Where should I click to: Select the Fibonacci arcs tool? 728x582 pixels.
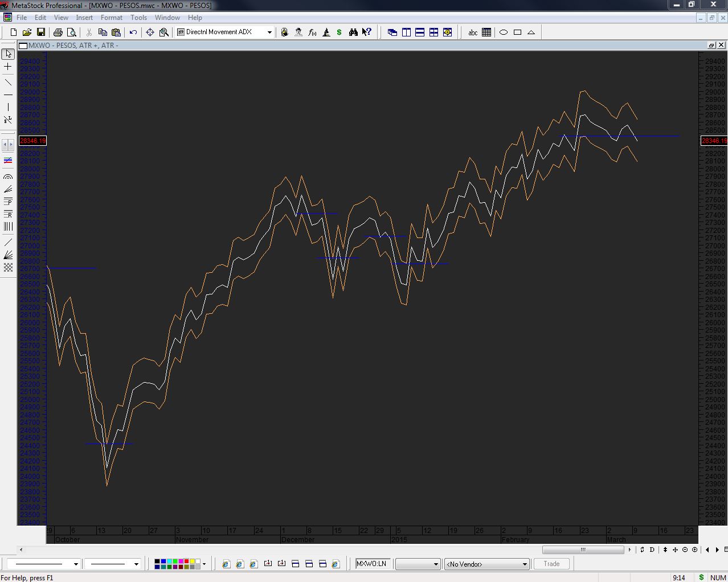pyautogui.click(x=8, y=177)
